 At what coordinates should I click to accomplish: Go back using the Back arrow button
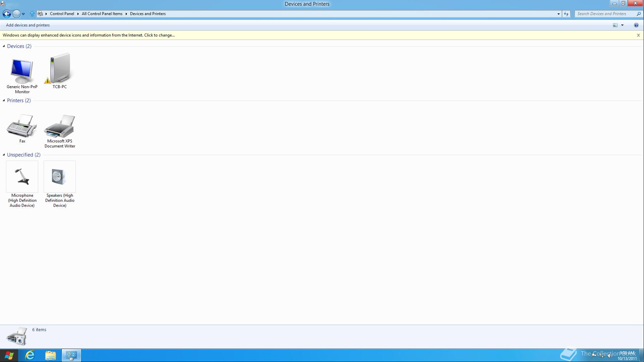point(7,14)
